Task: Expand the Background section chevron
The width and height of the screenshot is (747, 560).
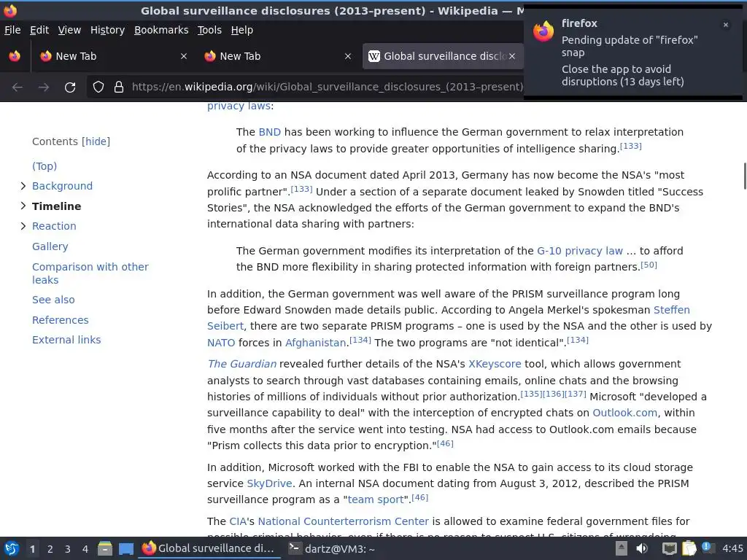Action: tap(23, 186)
